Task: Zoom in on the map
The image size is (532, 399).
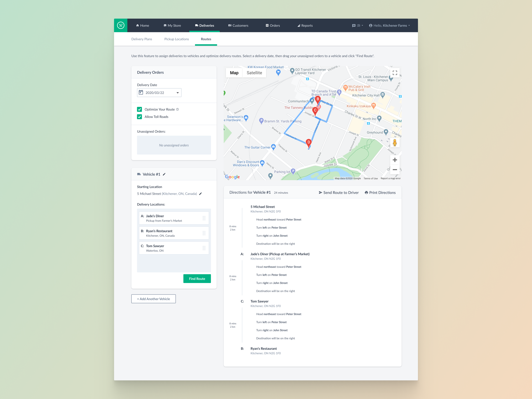Action: click(395, 160)
